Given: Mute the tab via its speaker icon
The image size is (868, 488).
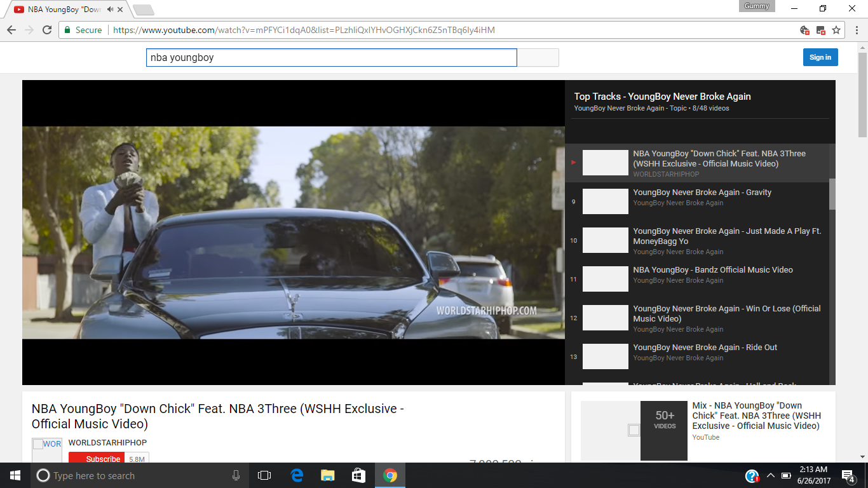Looking at the screenshot, I should click(111, 10).
